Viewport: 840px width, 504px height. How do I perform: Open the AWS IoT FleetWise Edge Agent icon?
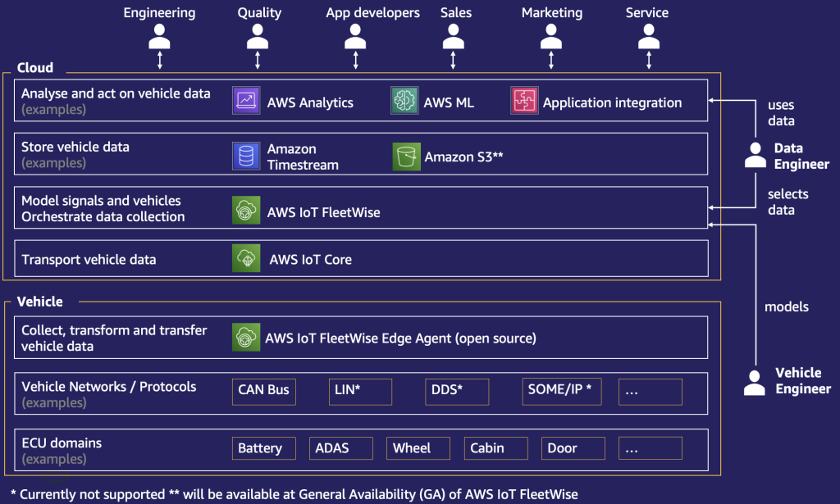[x=245, y=337]
